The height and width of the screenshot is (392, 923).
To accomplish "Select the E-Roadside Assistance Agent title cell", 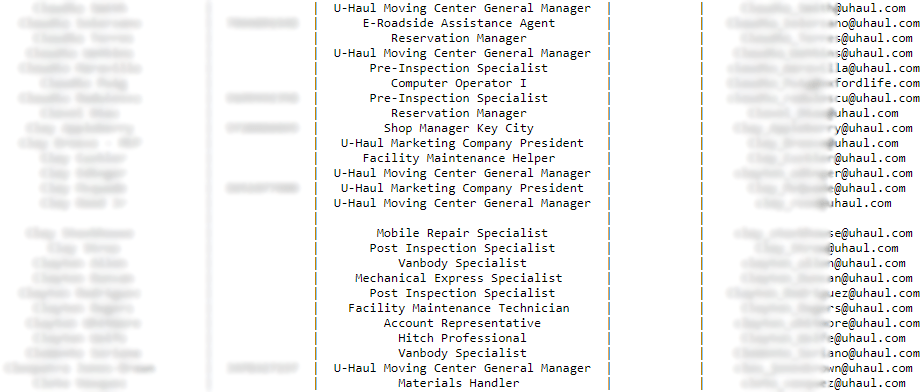I will coord(459,23).
